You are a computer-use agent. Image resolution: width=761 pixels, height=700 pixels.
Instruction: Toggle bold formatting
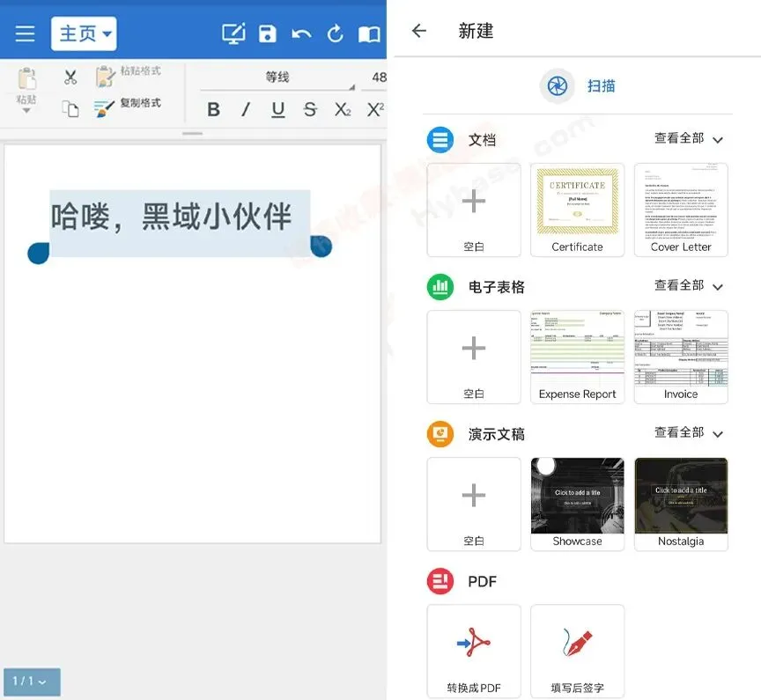click(213, 110)
